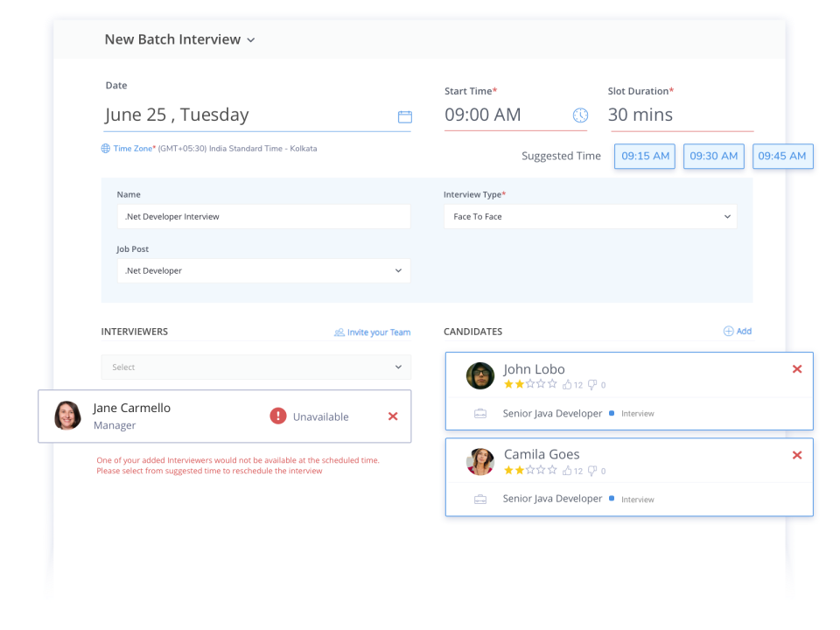Click the .Net Developer Interview name field

[264, 216]
